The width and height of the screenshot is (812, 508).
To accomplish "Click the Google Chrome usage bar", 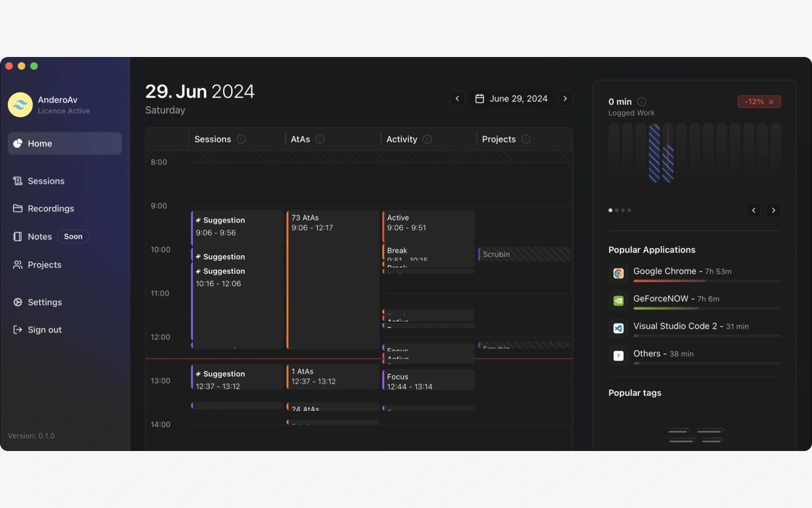I will point(707,281).
